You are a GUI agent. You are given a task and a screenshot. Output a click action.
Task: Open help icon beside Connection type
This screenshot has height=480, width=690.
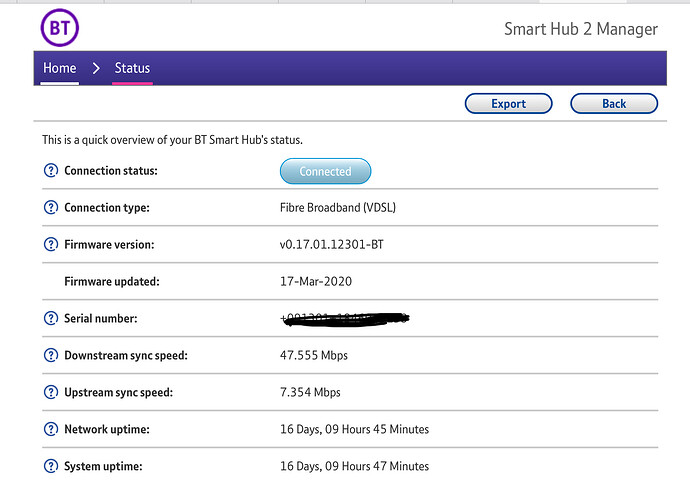[x=51, y=207]
